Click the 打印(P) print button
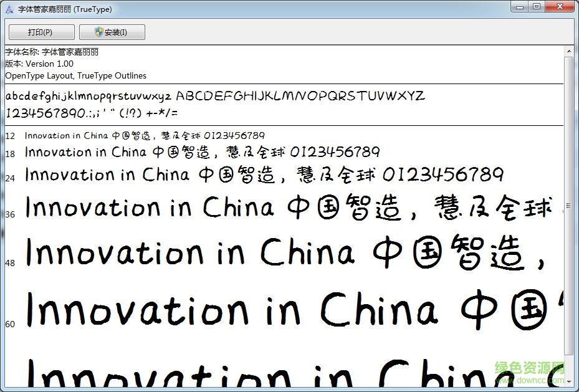This screenshot has height=392, width=579. coord(41,32)
